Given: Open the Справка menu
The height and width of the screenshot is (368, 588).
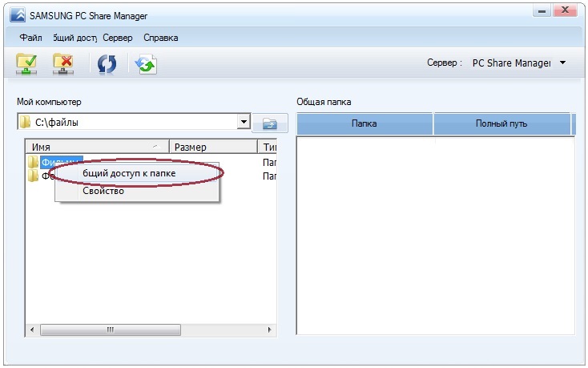Looking at the screenshot, I should 160,38.
